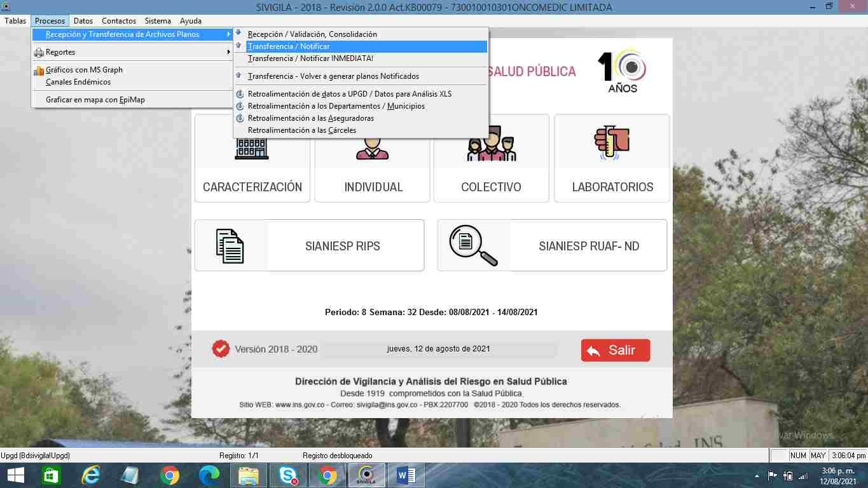Open the Datos menu
Screen dimensions: 868x488
pos(83,21)
